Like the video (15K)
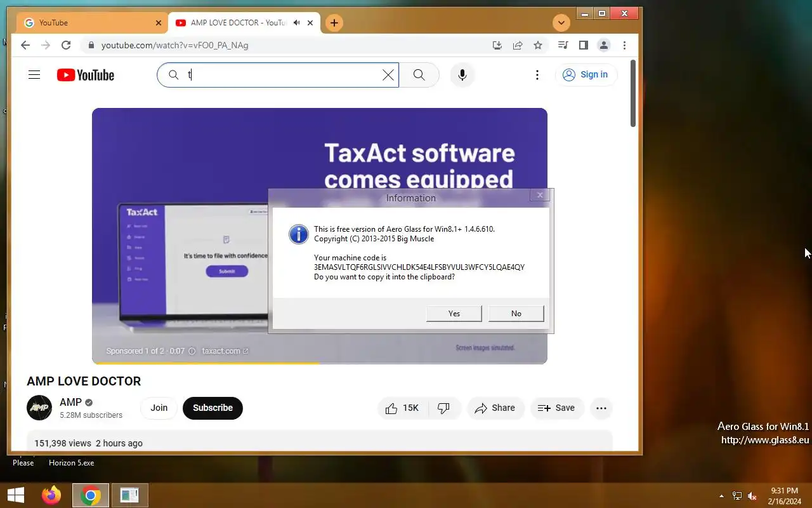 click(x=403, y=408)
